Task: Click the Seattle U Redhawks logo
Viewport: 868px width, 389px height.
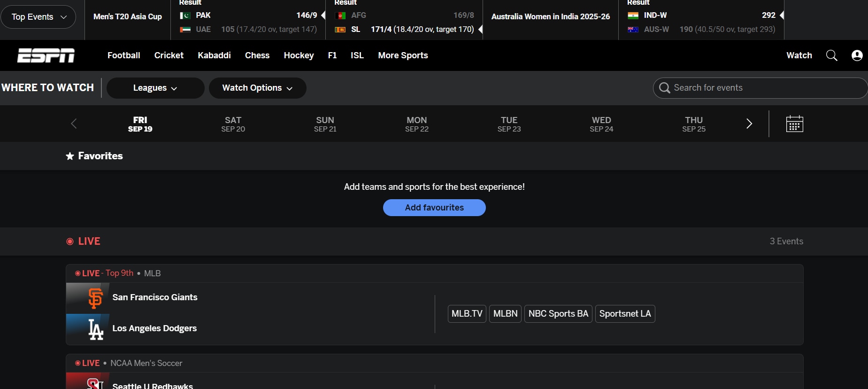Action: coord(95,383)
